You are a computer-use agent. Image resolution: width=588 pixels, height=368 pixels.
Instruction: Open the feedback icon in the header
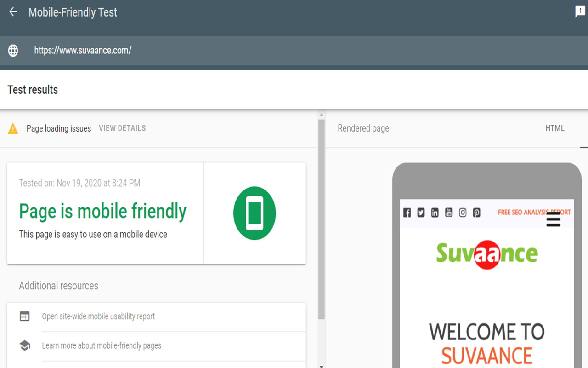580,12
